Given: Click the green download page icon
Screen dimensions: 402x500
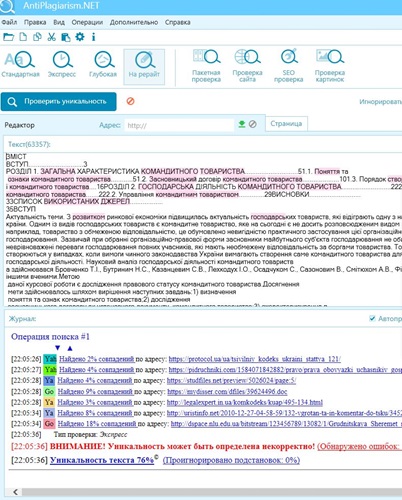Looking at the screenshot, I should point(242,124).
